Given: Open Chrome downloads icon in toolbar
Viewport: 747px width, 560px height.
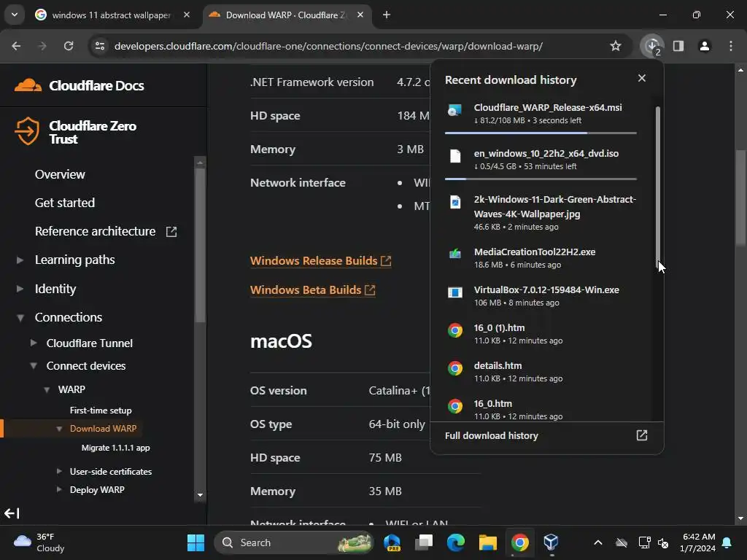Looking at the screenshot, I should point(651,46).
